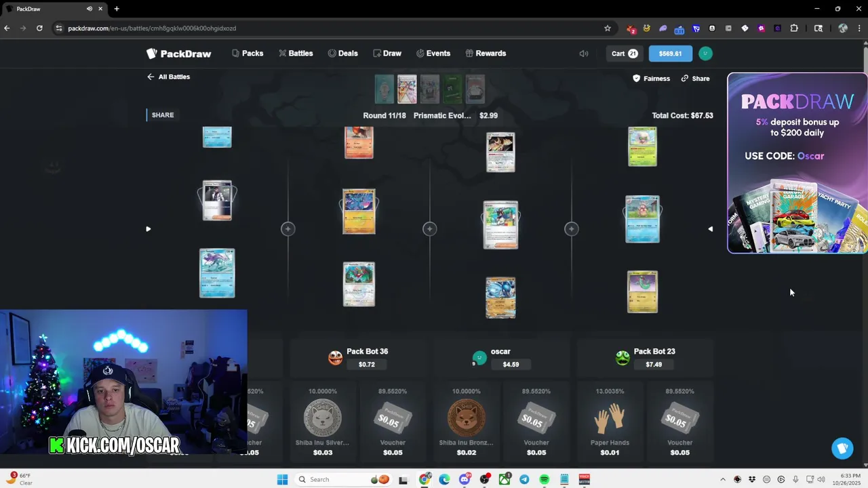Open Windows Start menu
The image size is (868, 488).
pyautogui.click(x=282, y=480)
